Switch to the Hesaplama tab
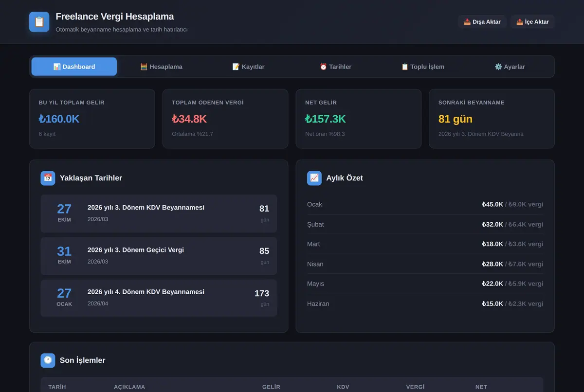The height and width of the screenshot is (392, 584). click(161, 67)
